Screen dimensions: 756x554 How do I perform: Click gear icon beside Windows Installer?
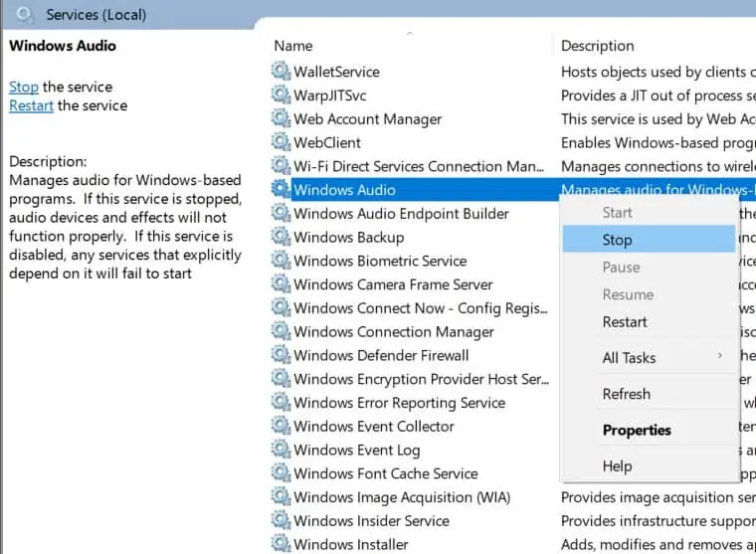click(281, 544)
